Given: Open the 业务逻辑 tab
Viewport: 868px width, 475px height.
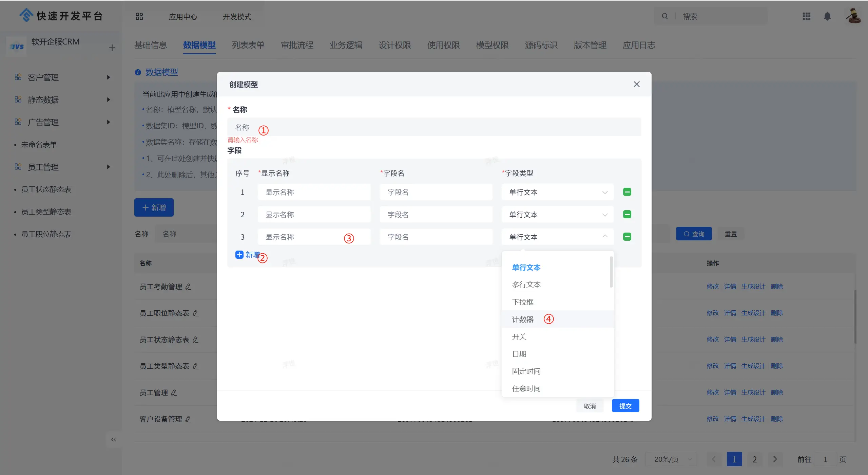Looking at the screenshot, I should pos(346,45).
